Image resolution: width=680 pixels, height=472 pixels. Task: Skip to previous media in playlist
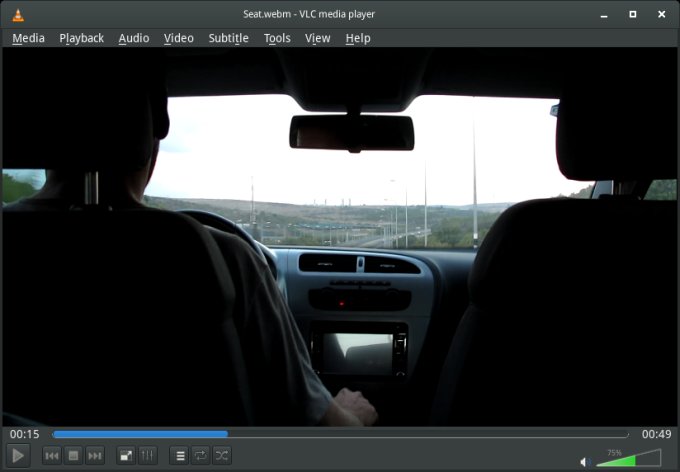pos(52,456)
